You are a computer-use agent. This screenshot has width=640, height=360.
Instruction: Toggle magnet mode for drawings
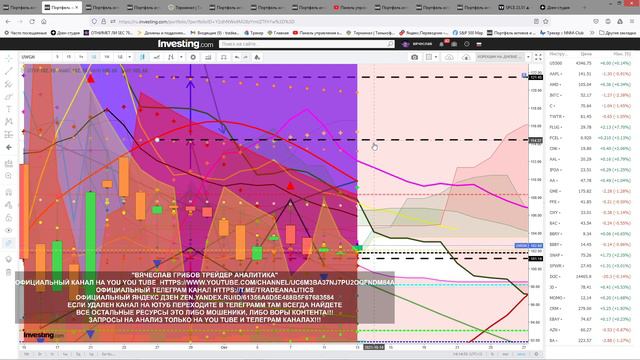pyautogui.click(x=9, y=192)
